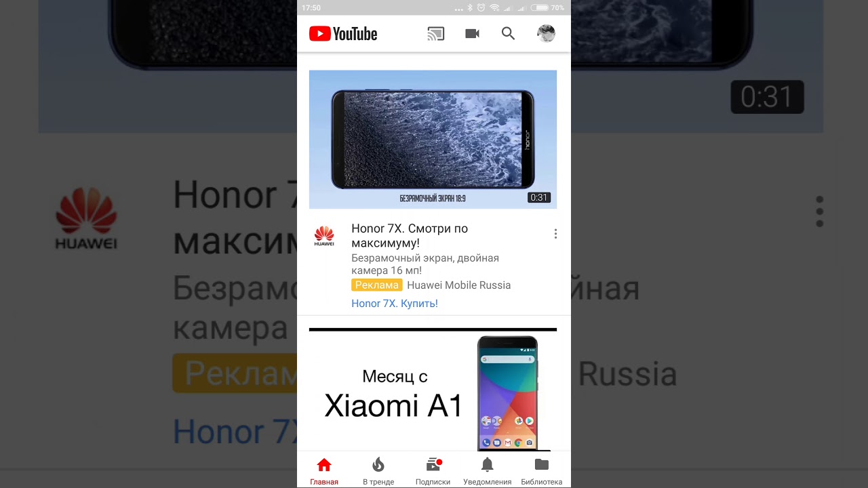This screenshot has height=488, width=868.
Task: Tap the Honor 7X. Смотри по максимуму title
Action: click(410, 236)
